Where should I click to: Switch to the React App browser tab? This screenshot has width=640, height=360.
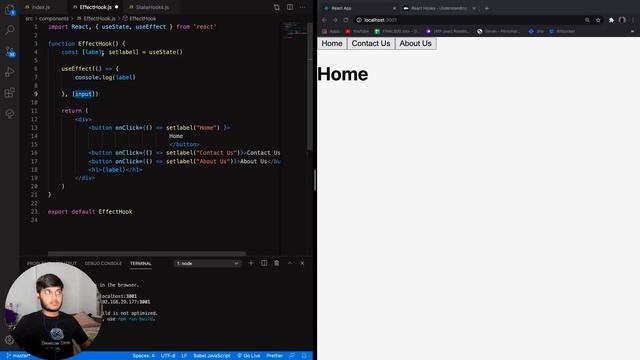pos(359,8)
